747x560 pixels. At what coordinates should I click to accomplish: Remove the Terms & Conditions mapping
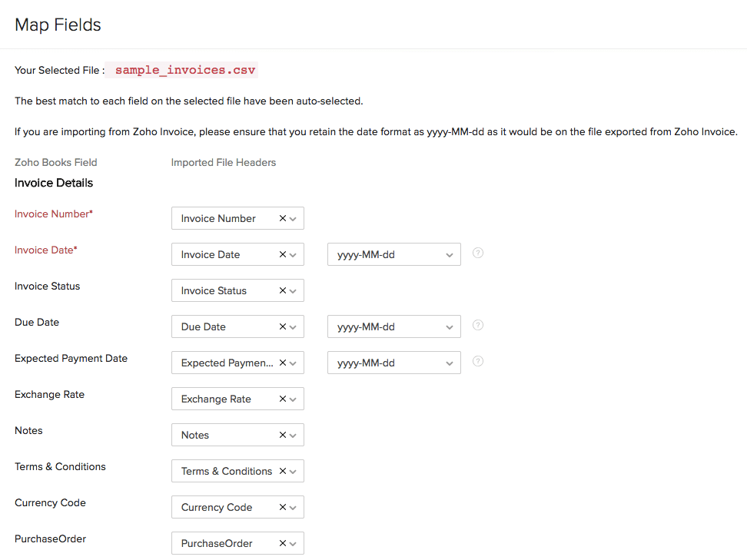(282, 472)
